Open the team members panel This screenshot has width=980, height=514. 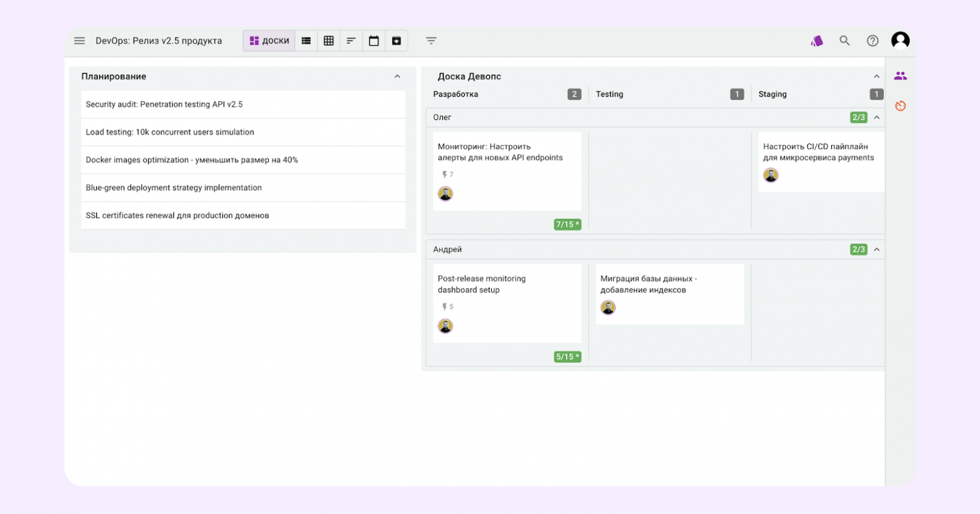(900, 76)
